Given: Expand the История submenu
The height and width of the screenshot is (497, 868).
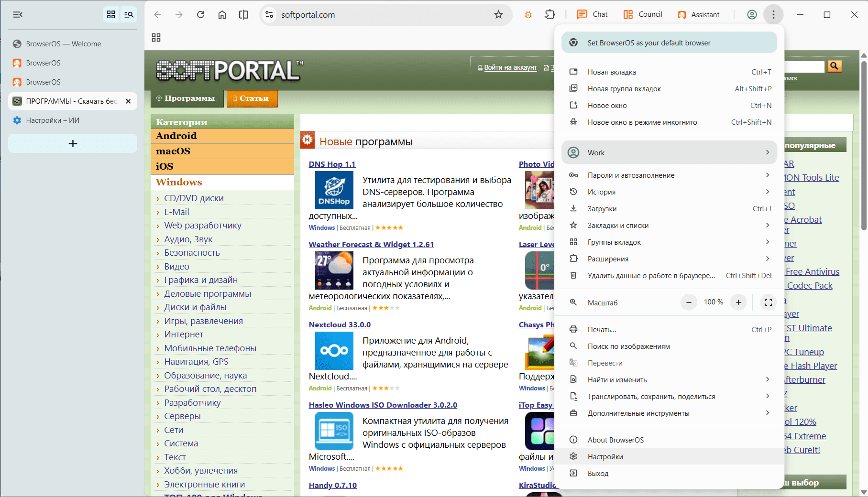Looking at the screenshot, I should point(669,192).
